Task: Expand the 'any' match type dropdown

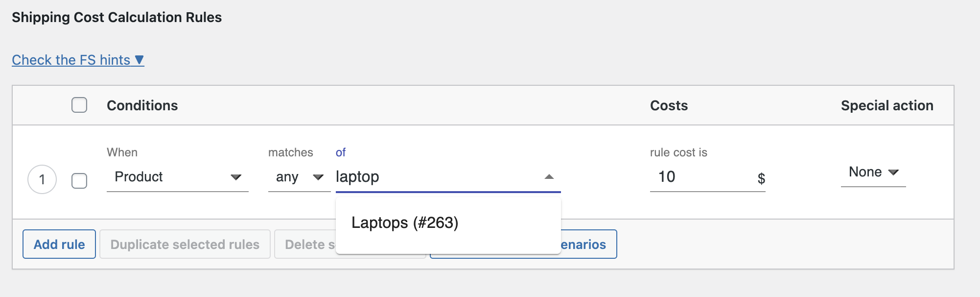Action: point(299,177)
